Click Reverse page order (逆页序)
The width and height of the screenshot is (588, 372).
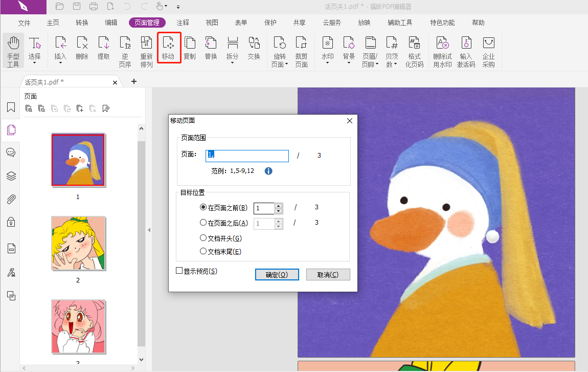coord(125,52)
